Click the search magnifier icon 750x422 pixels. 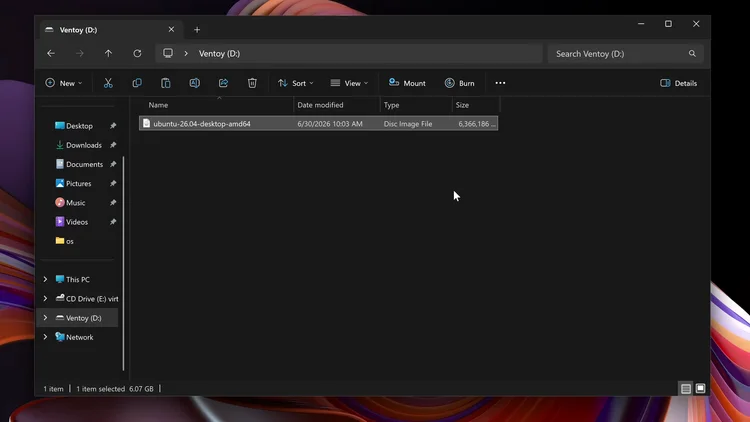[x=692, y=54]
